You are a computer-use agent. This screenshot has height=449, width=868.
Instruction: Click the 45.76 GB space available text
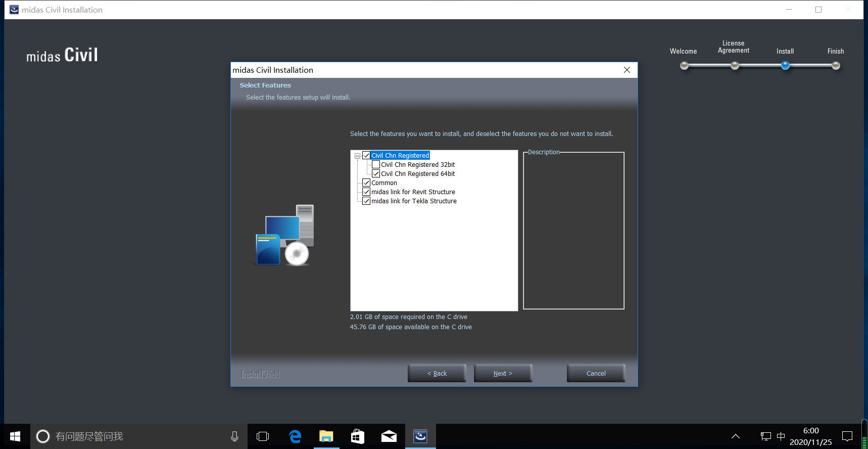pos(411,327)
